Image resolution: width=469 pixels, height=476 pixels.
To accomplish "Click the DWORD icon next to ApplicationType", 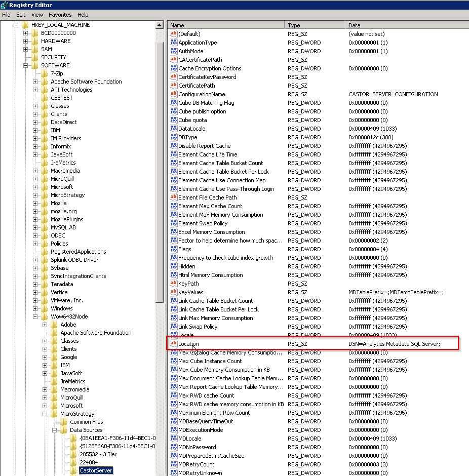I will tap(173, 43).
